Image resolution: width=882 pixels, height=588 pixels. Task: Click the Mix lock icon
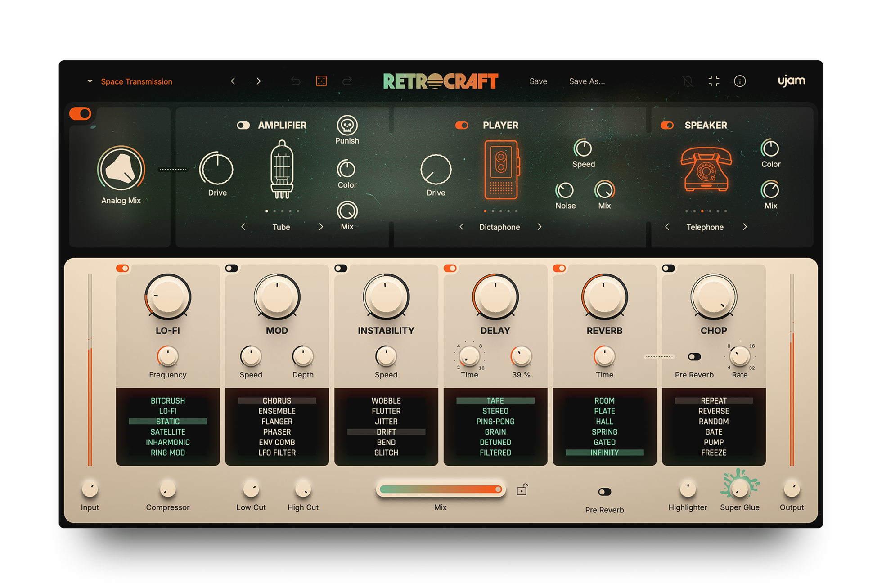pyautogui.click(x=522, y=489)
